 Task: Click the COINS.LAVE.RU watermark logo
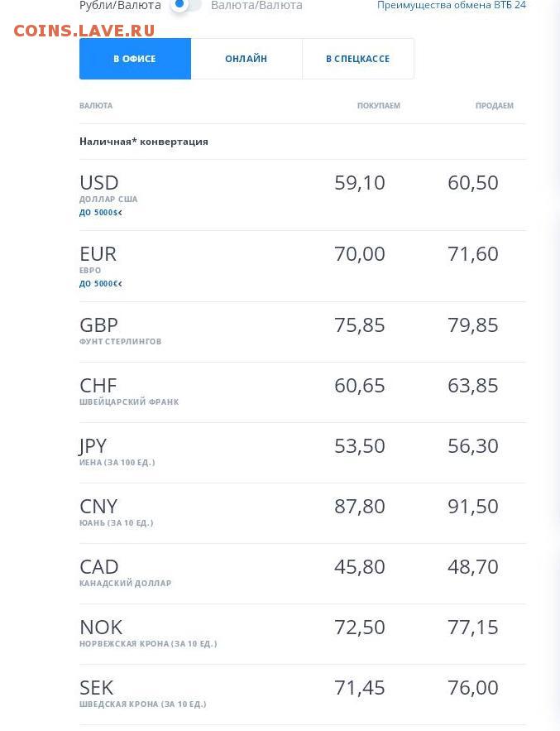(84, 31)
